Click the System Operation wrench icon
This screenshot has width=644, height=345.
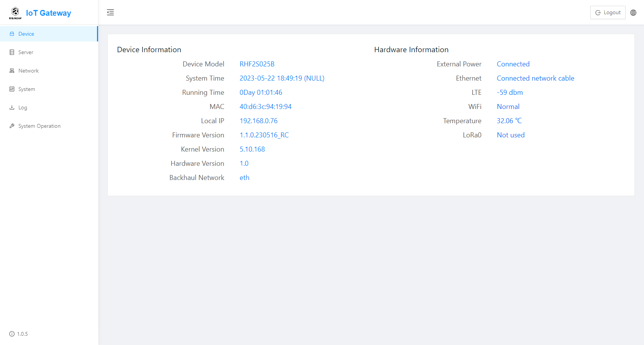point(12,126)
